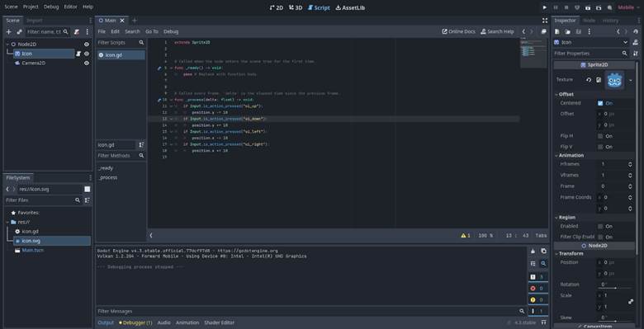The width and height of the screenshot is (644, 329).
Task: Click the remote debug shield icon
Action: [576, 7]
